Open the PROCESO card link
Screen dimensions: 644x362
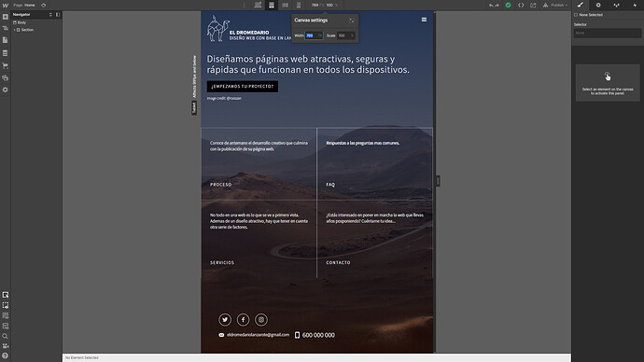point(221,185)
